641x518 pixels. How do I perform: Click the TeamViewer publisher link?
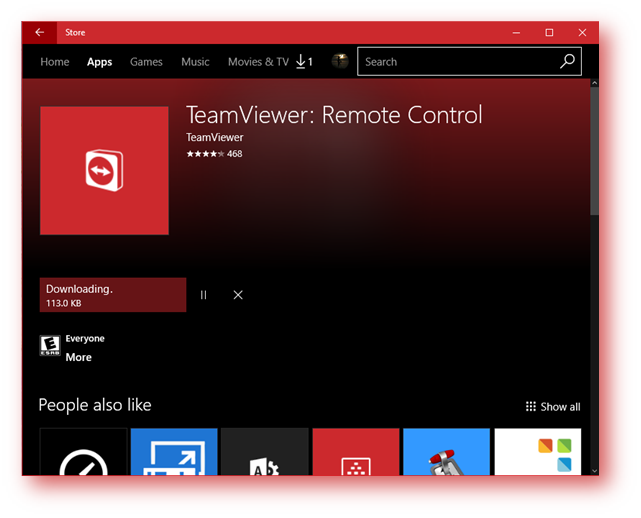pyautogui.click(x=215, y=137)
